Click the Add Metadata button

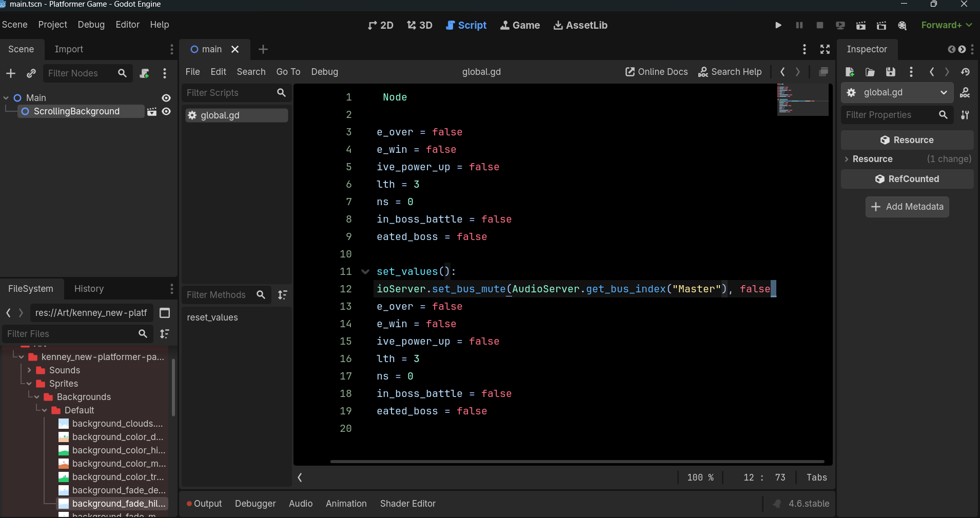(907, 207)
